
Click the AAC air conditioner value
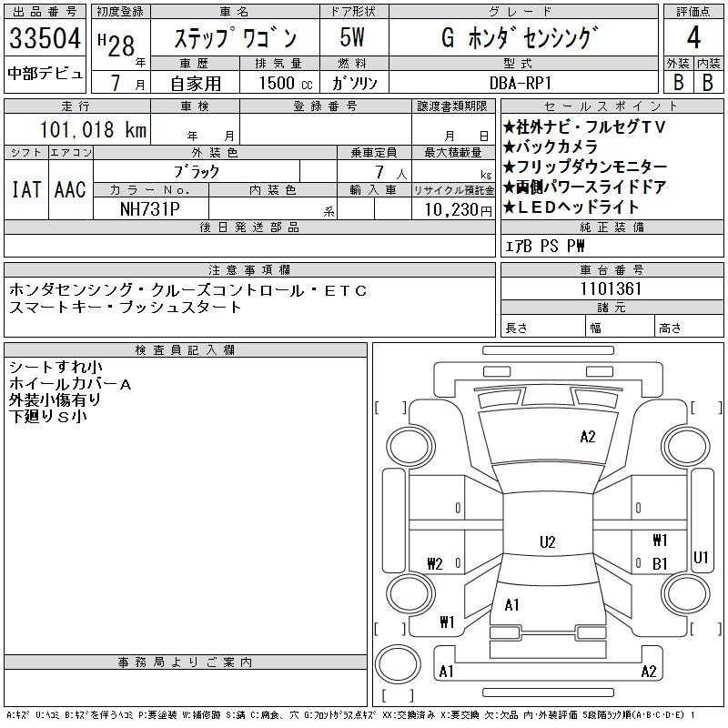pyautogui.click(x=70, y=189)
